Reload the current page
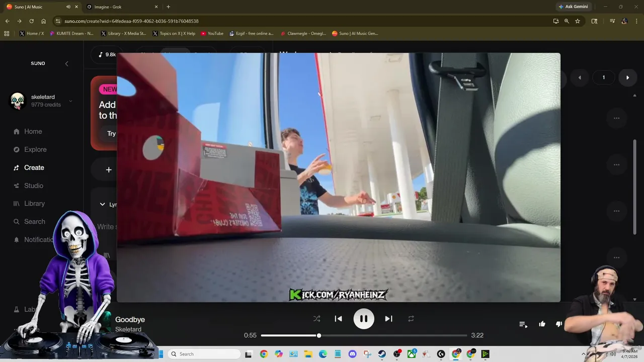 click(x=31, y=21)
